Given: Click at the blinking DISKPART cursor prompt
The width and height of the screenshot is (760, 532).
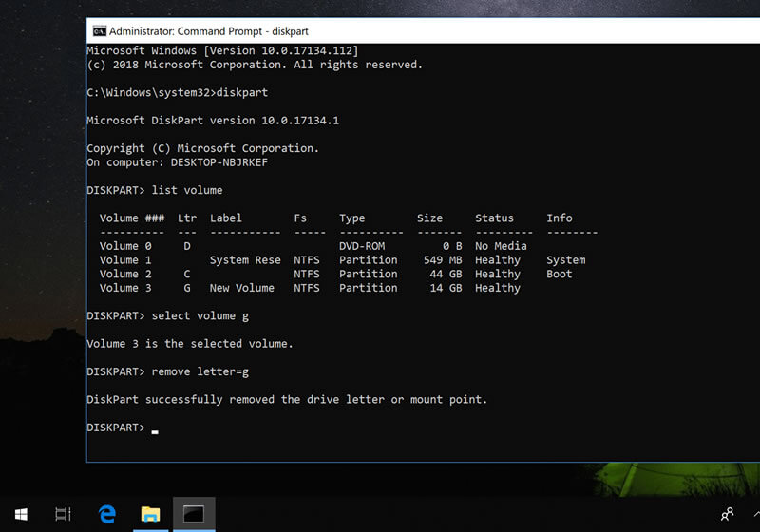Looking at the screenshot, I should 154,429.
